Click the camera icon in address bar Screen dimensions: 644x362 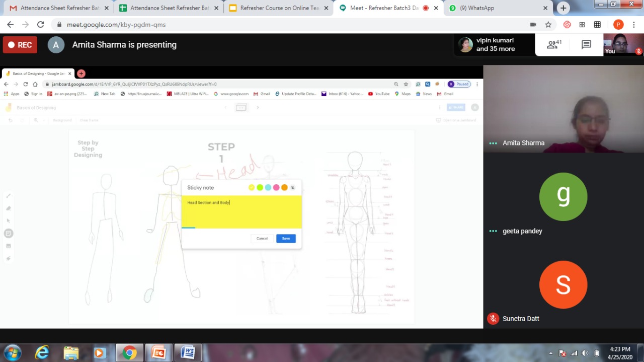tap(533, 25)
